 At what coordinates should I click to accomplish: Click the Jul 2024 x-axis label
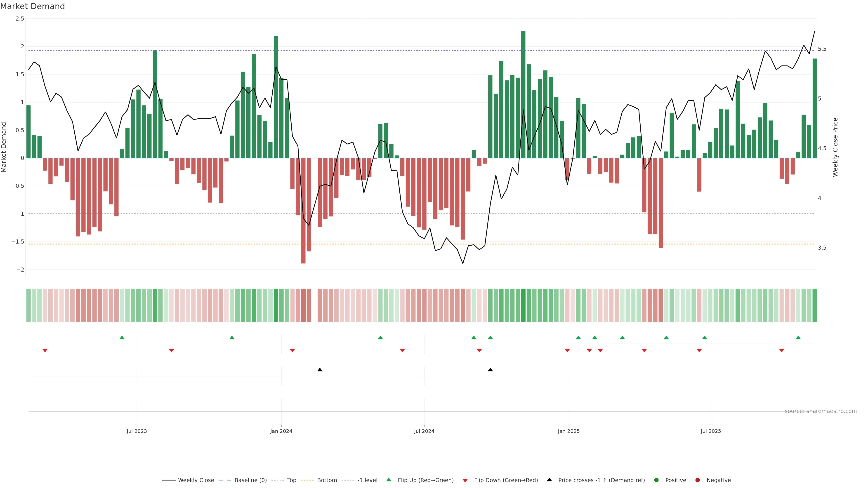(424, 431)
